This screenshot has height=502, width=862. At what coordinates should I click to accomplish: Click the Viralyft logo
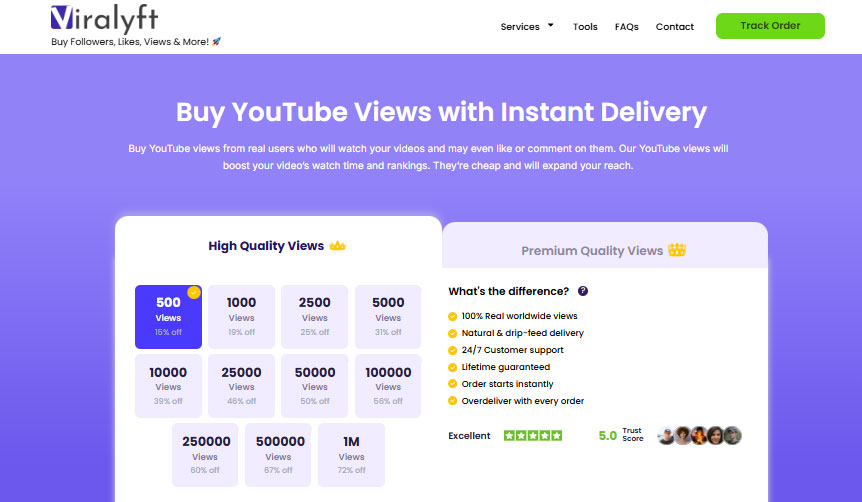(104, 19)
